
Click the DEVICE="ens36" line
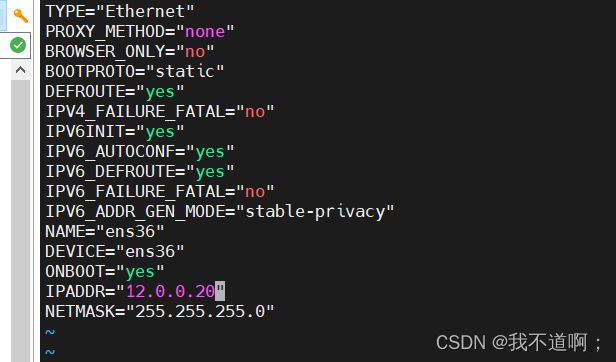115,252
